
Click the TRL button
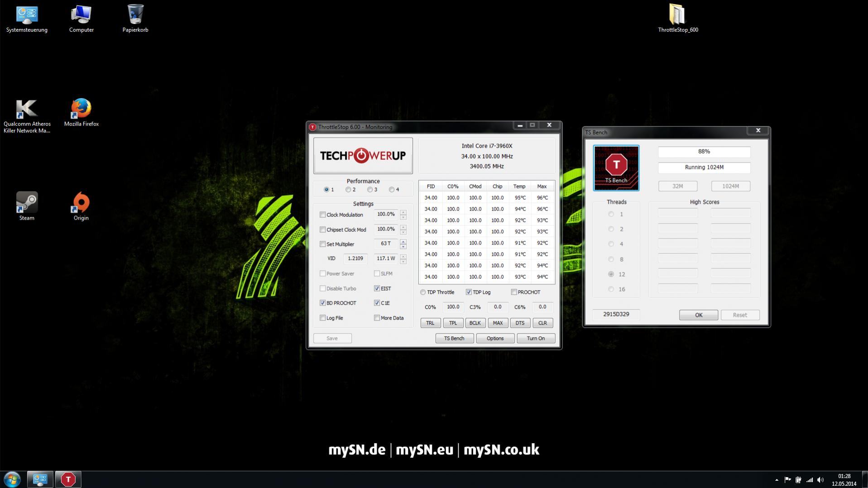(x=430, y=323)
